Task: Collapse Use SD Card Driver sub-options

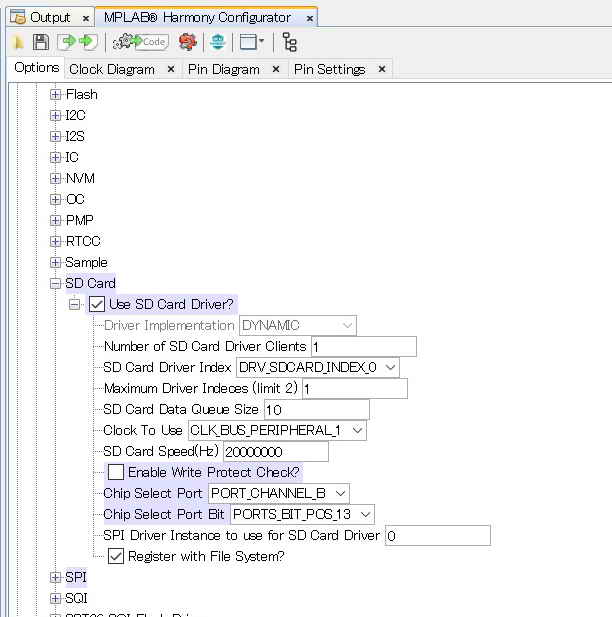Action: [x=74, y=304]
